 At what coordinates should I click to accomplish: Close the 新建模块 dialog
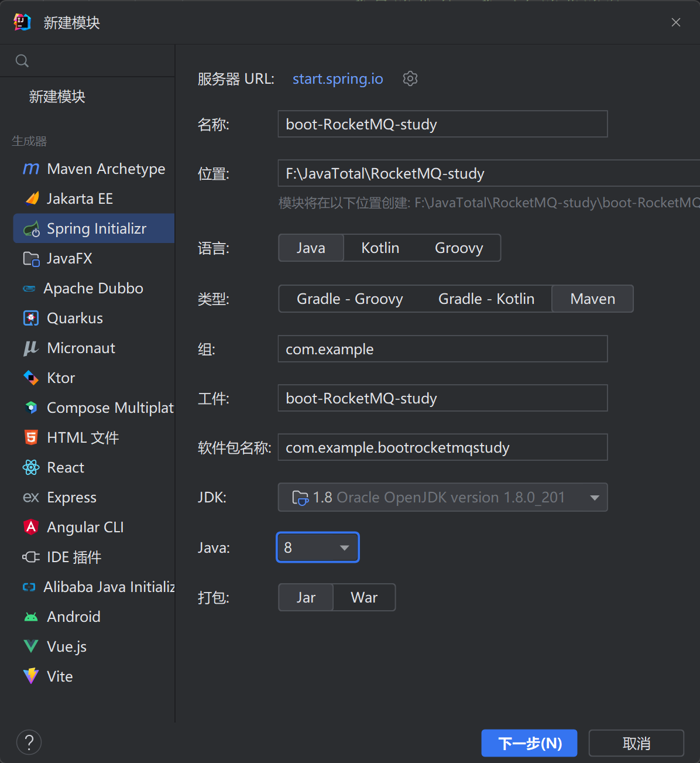(x=676, y=22)
